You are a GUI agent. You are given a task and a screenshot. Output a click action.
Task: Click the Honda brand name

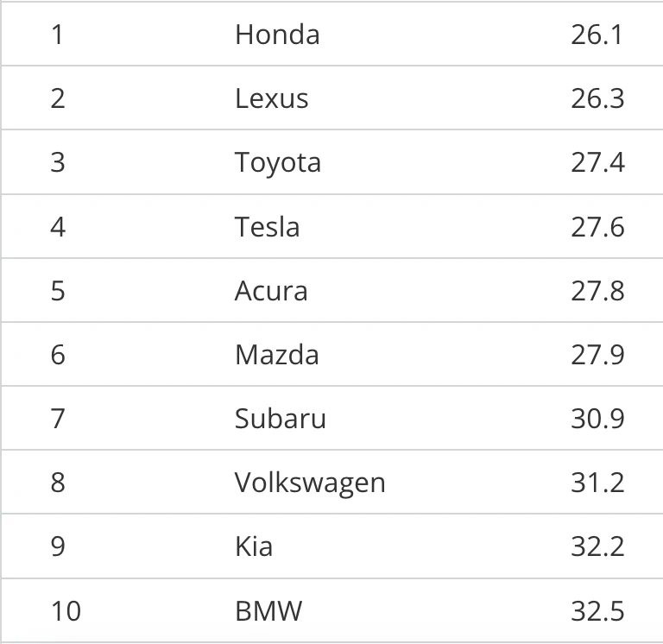pos(277,35)
